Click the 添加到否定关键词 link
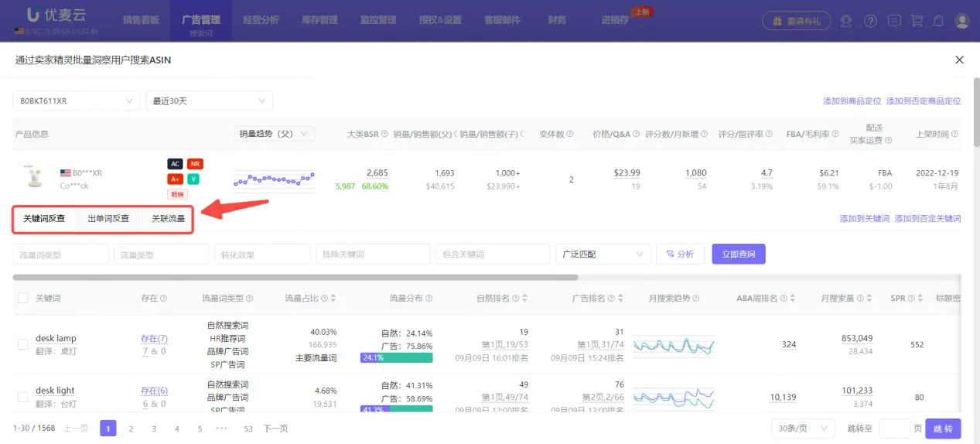The image size is (980, 444). (928, 219)
